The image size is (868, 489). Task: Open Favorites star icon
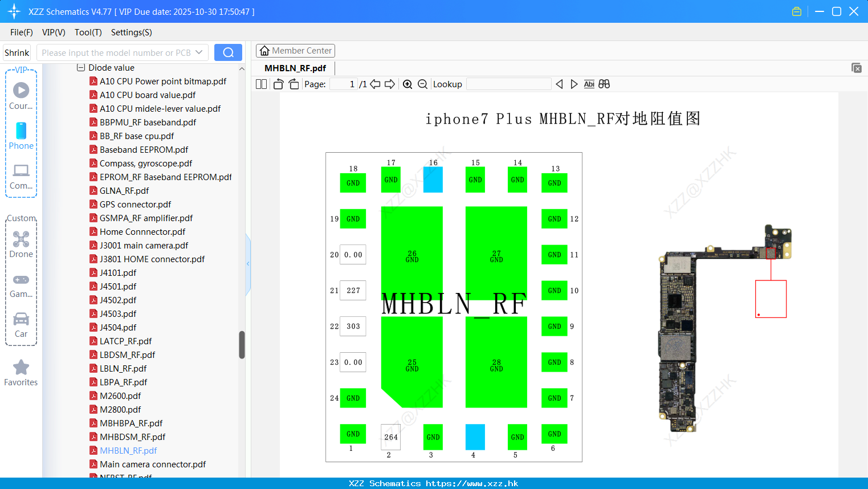pos(21,373)
